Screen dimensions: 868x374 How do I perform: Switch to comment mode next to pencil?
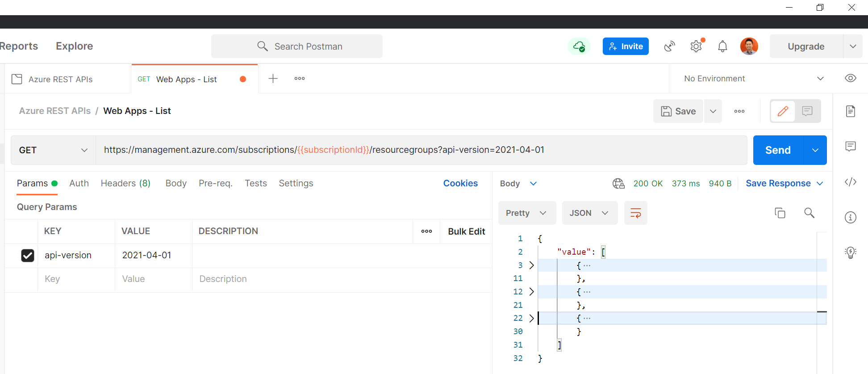807,111
